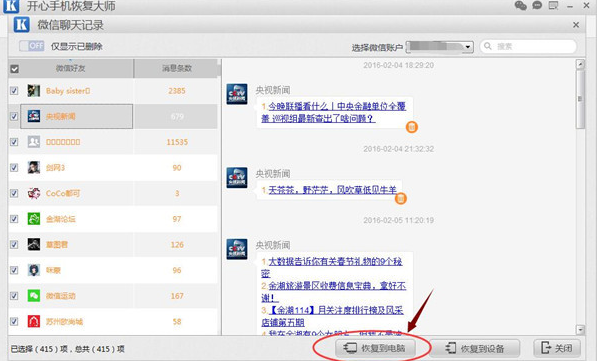Uncheck the Baby sister checkbox
Image resolution: width=597 pixels, height=361 pixels.
[14, 91]
